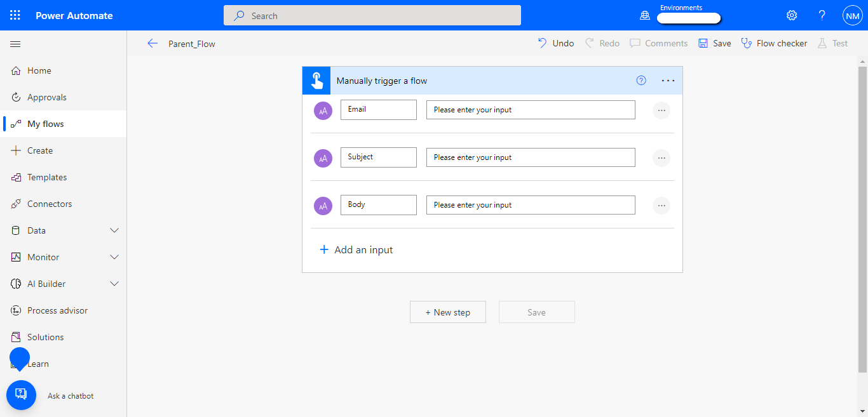Click the Save button below the trigger
This screenshot has width=868, height=417.
point(537,312)
